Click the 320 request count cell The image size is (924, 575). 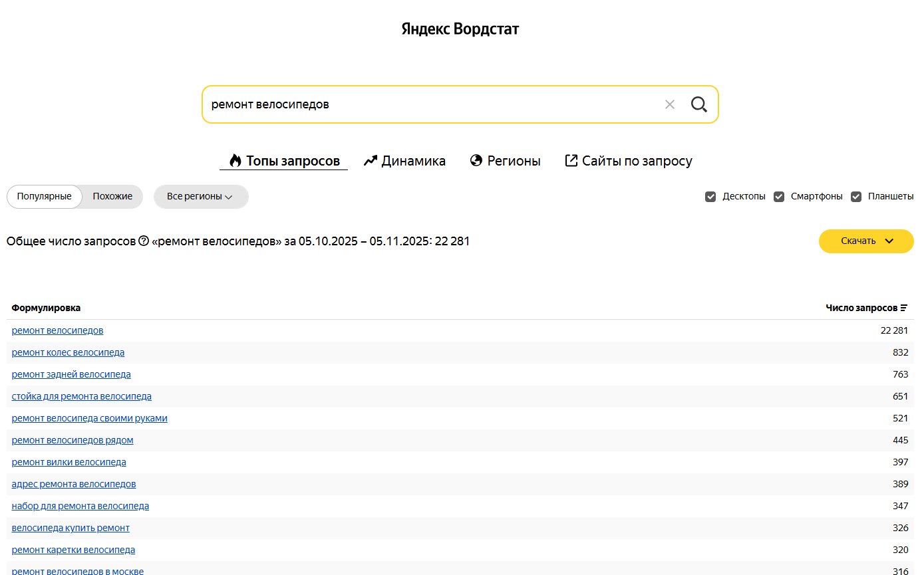point(901,550)
